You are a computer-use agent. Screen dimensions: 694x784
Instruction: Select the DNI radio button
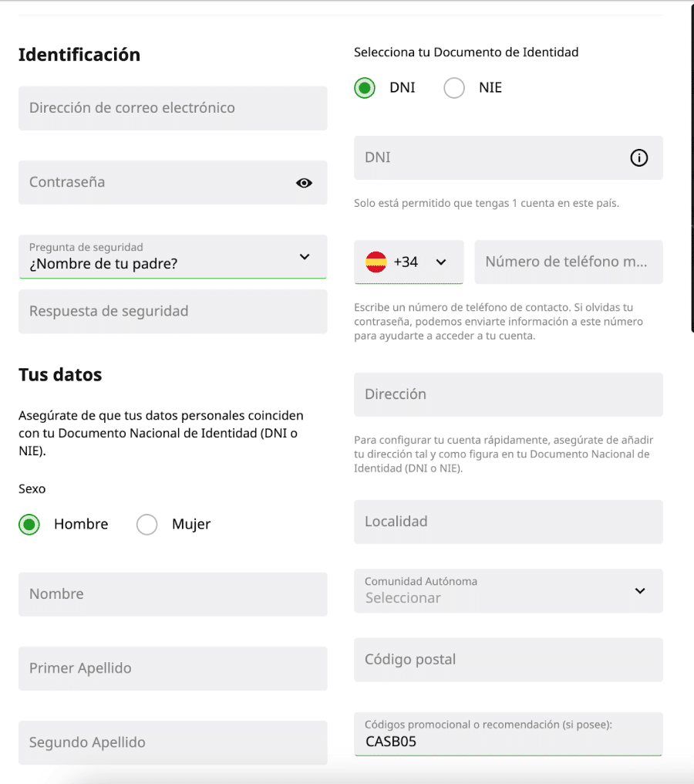click(x=365, y=88)
